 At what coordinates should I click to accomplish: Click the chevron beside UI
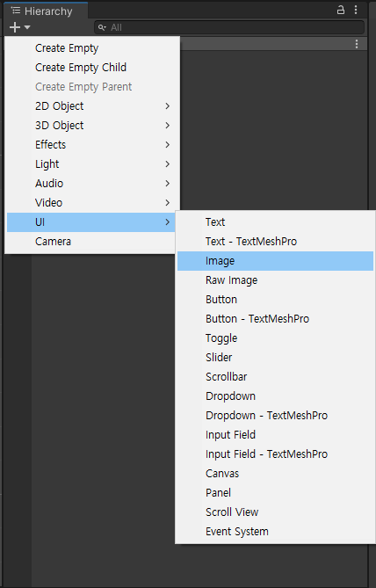coord(168,222)
